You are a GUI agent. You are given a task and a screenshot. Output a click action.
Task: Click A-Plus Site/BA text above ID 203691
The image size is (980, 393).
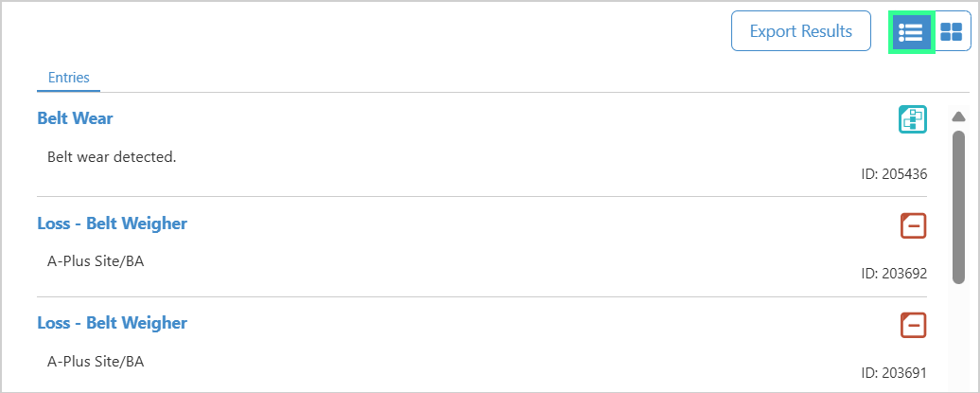96,361
